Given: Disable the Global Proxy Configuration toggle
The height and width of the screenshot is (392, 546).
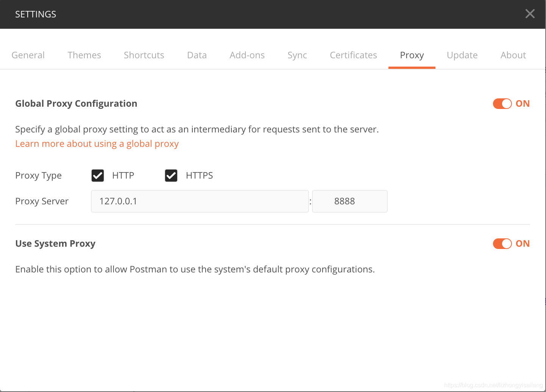Looking at the screenshot, I should [x=502, y=104].
